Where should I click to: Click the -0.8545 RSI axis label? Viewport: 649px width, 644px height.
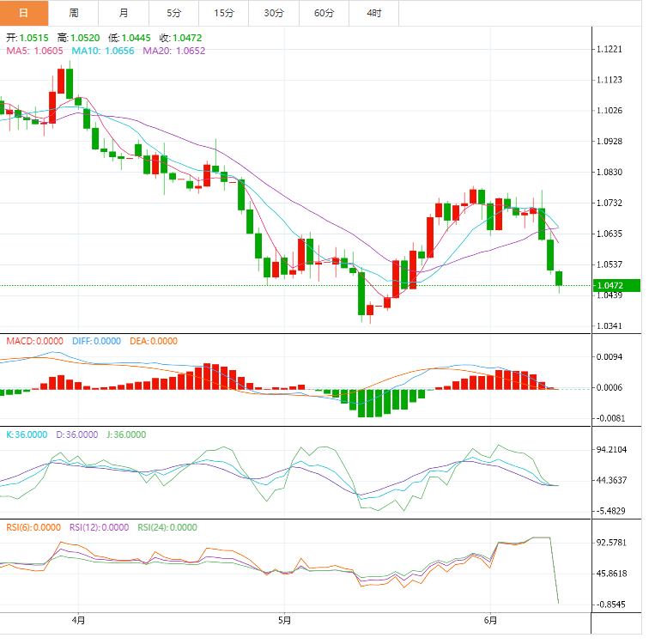[x=610, y=605]
